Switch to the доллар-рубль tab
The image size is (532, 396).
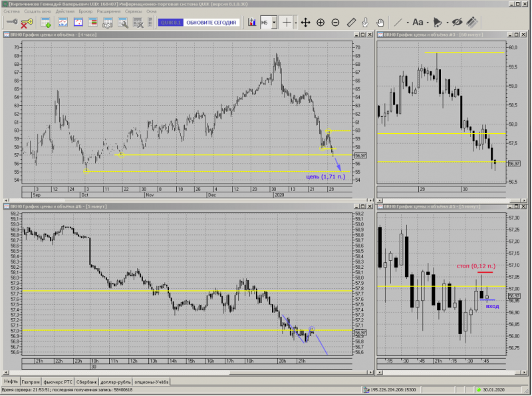pos(115,382)
